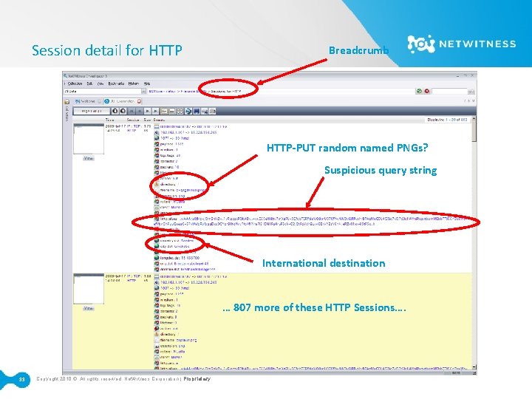
Task: Click the referer Mozilla entry in highlighted session
Action: (x=172, y=352)
